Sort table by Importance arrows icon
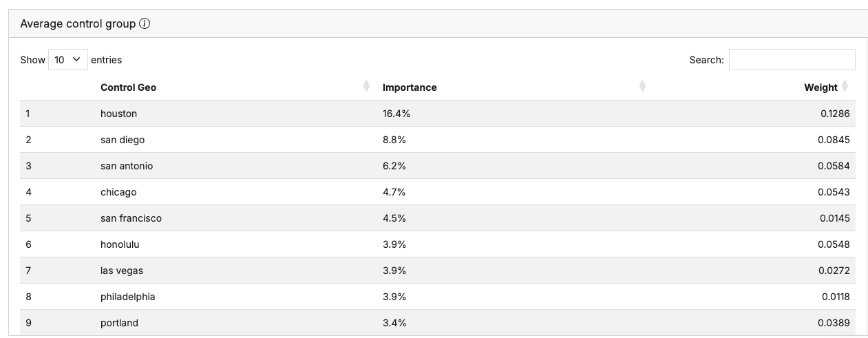Screen dimensions: 868x338 click(x=642, y=87)
